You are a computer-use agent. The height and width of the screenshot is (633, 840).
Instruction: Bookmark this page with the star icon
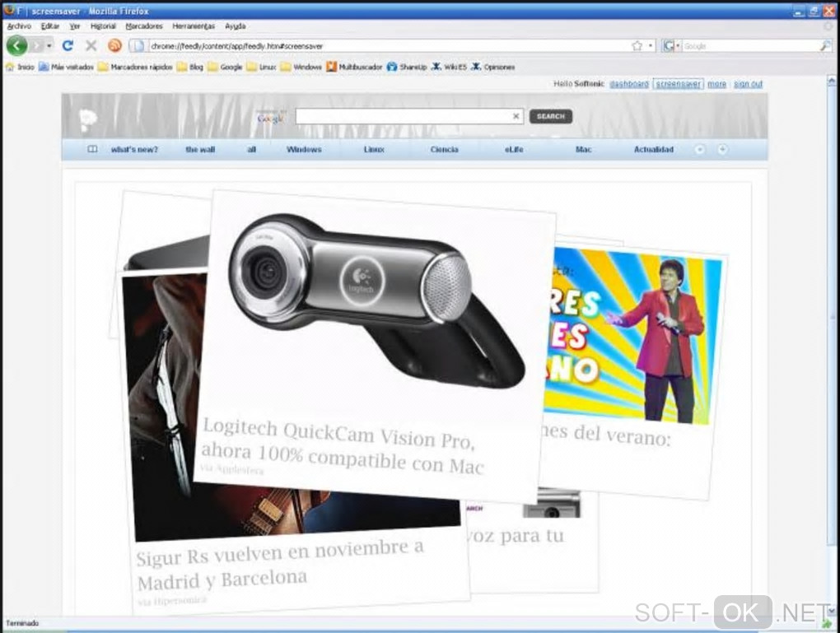point(637,46)
